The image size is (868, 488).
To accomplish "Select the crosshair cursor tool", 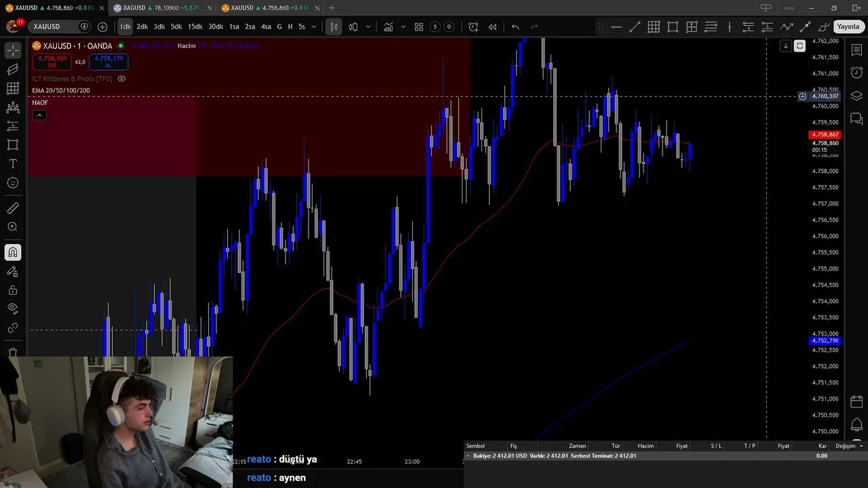I will click(x=13, y=51).
